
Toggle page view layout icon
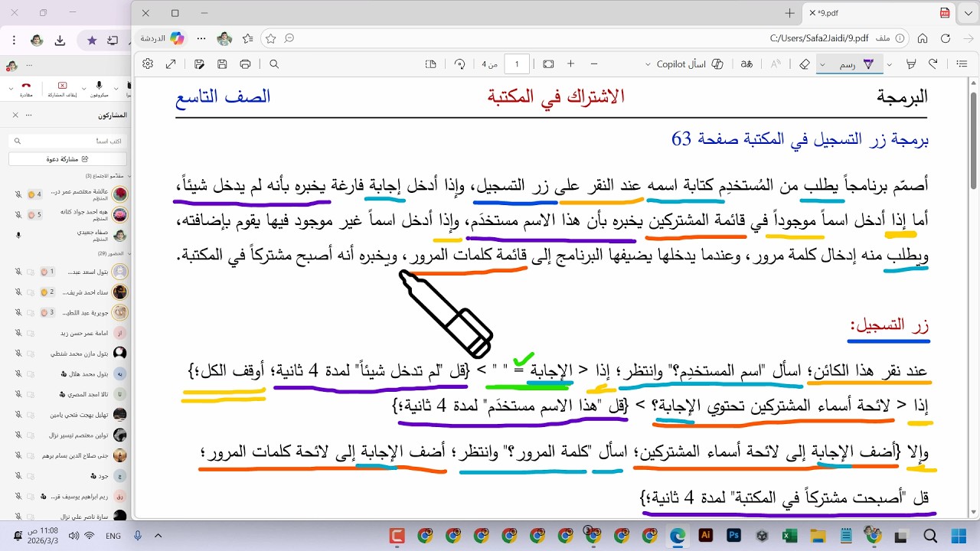click(x=431, y=64)
